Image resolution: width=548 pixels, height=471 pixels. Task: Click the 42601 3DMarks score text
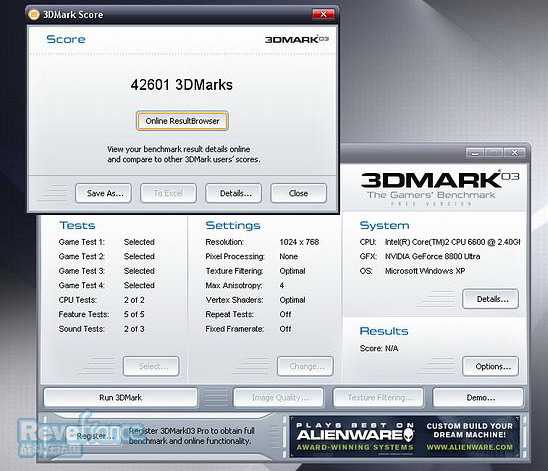182,85
